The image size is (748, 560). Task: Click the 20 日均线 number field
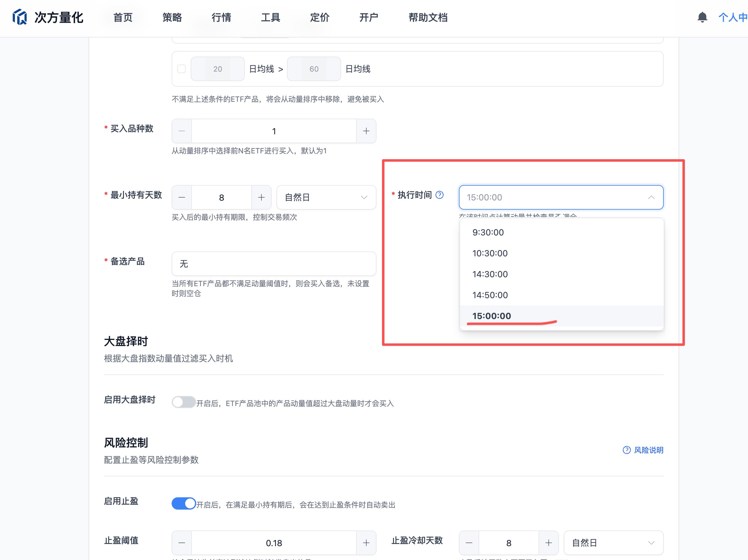pos(217,69)
